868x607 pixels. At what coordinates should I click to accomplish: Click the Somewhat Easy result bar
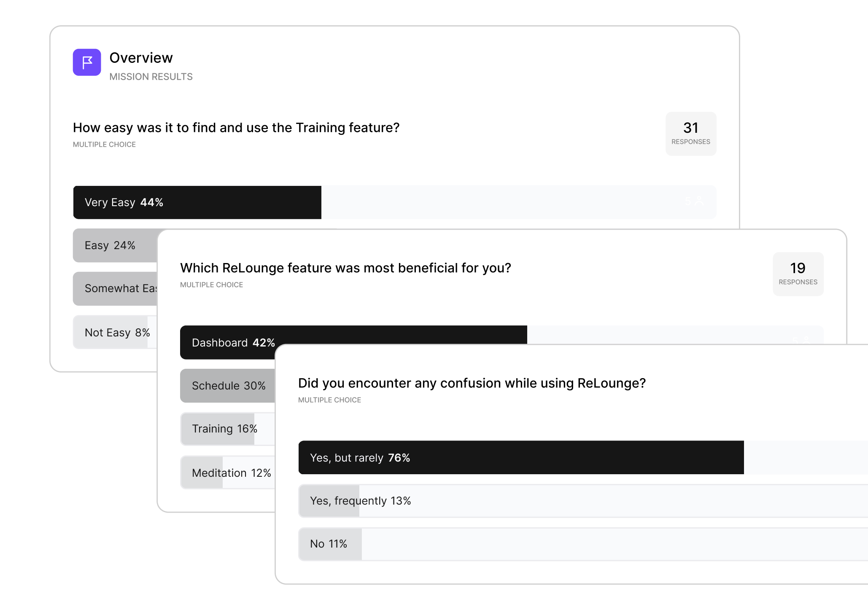(115, 288)
